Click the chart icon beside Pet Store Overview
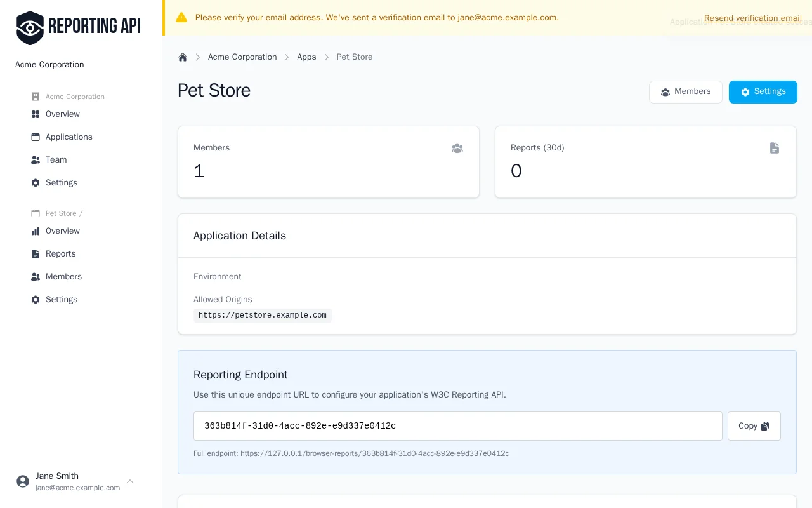 [x=36, y=231]
